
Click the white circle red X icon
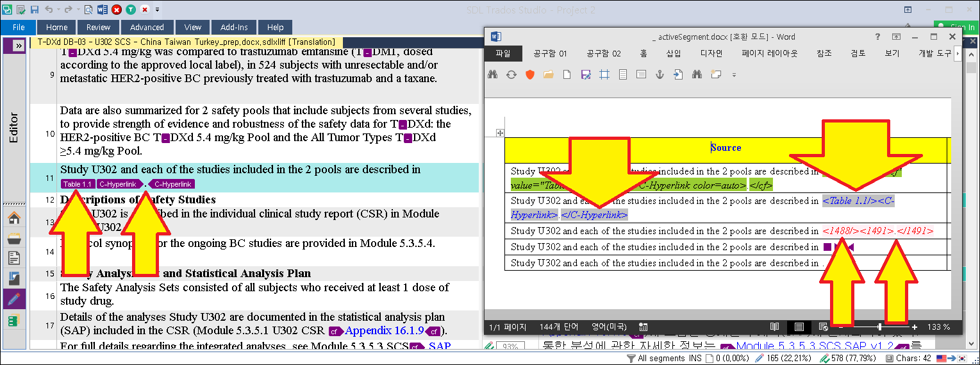145,10
